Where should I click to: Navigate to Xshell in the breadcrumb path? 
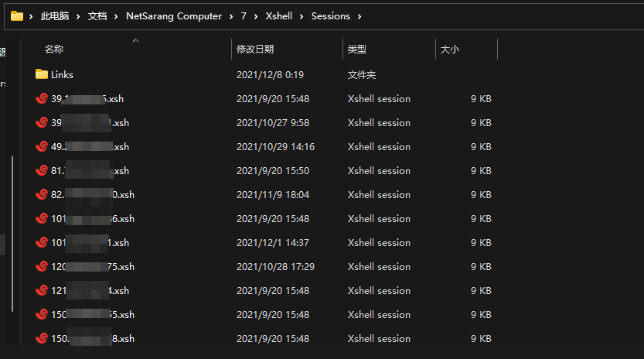[x=278, y=16]
